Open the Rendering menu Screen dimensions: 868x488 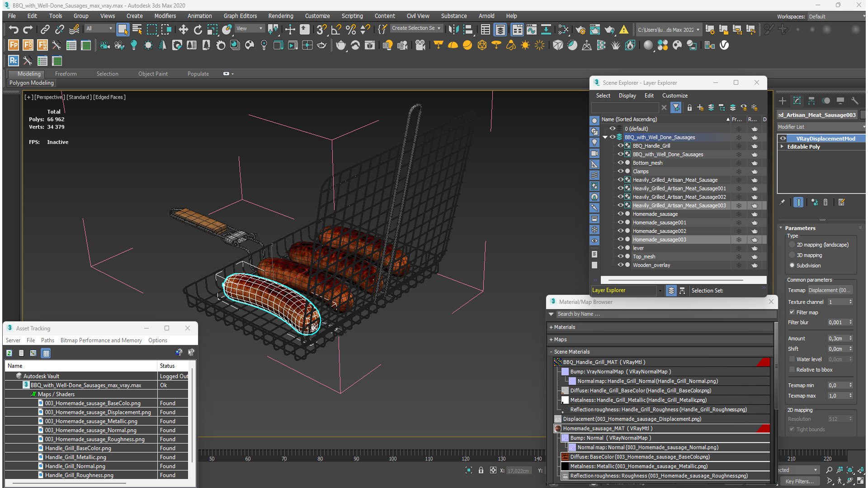(x=281, y=16)
